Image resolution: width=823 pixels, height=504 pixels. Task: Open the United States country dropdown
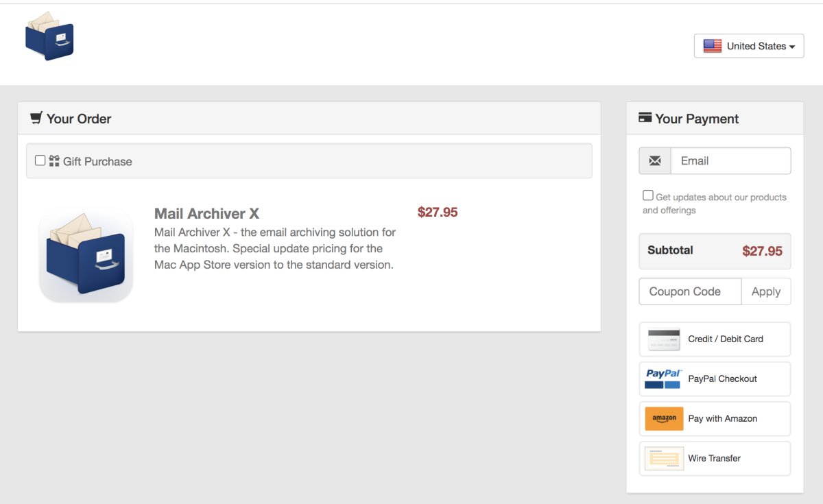(x=749, y=46)
